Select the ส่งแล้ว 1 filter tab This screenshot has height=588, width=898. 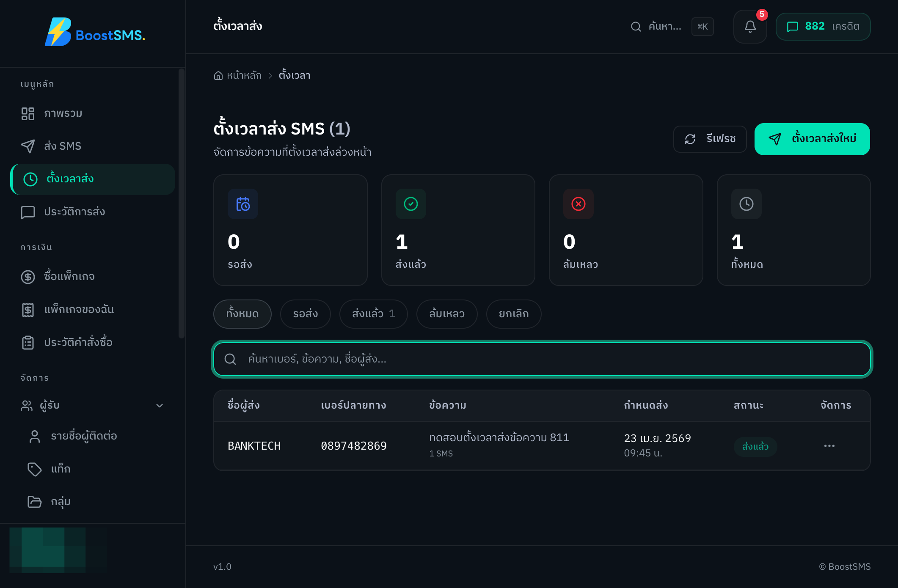coord(373,314)
